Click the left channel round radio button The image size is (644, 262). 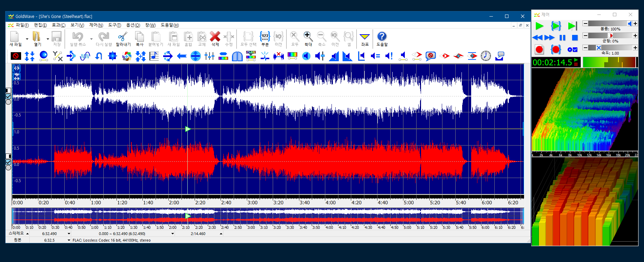tap(8, 102)
